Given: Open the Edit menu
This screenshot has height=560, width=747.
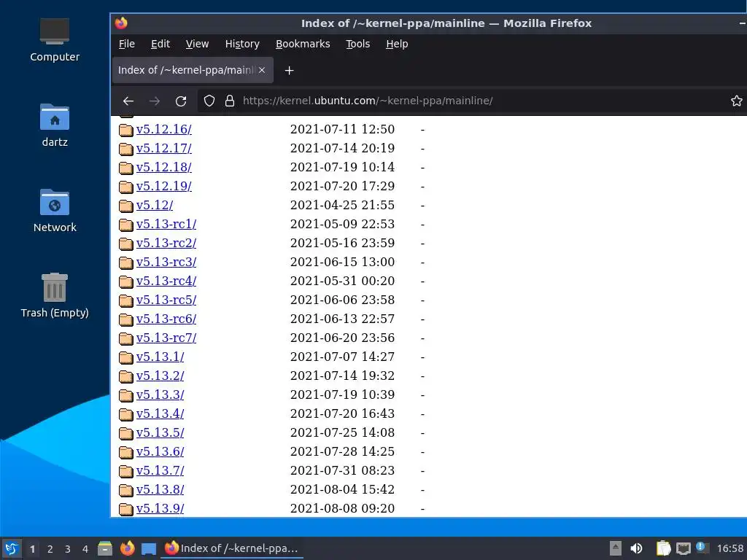Looking at the screenshot, I should (x=160, y=44).
